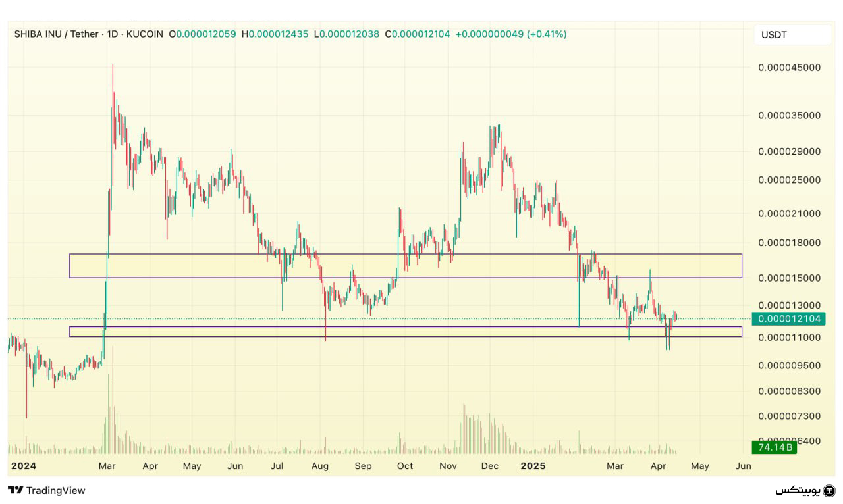
Task: Click the 0.000008300 price axis label
Action: pyautogui.click(x=789, y=391)
